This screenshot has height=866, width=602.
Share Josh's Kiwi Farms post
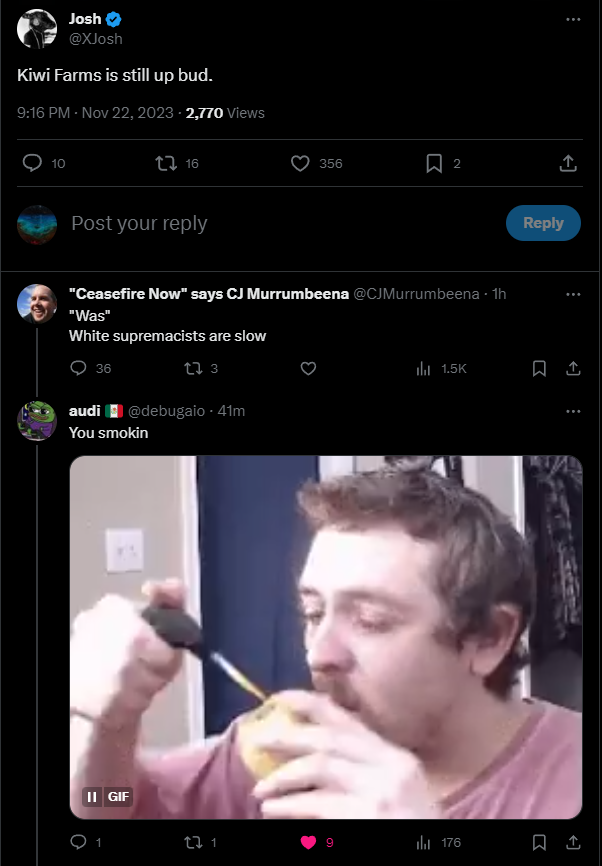[x=568, y=163]
